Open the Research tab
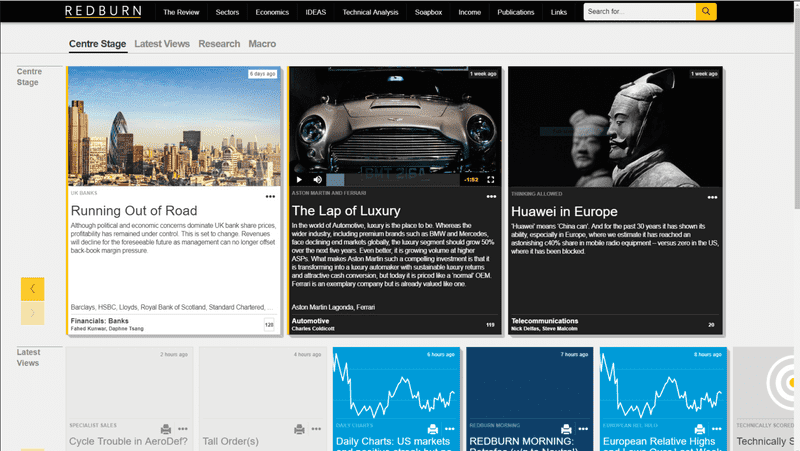The height and width of the screenshot is (451, 800). [219, 44]
